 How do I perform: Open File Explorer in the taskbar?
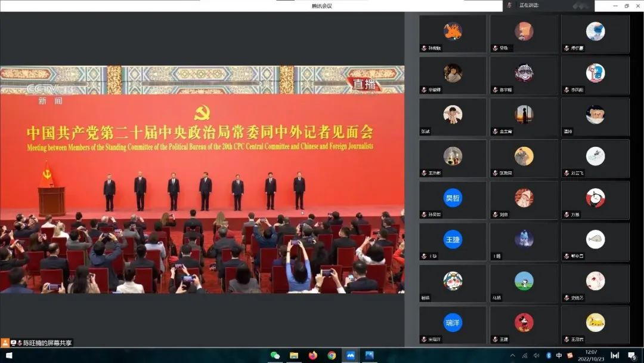294,355
